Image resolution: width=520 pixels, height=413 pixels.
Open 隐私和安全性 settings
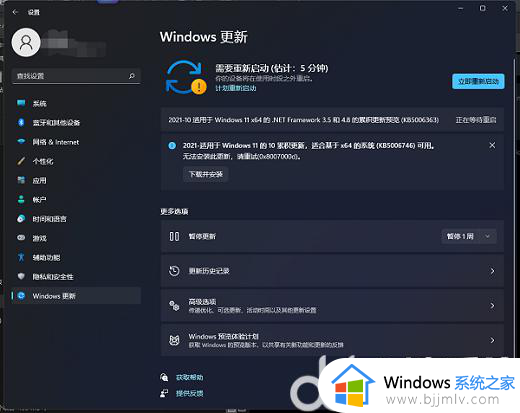[76, 276]
